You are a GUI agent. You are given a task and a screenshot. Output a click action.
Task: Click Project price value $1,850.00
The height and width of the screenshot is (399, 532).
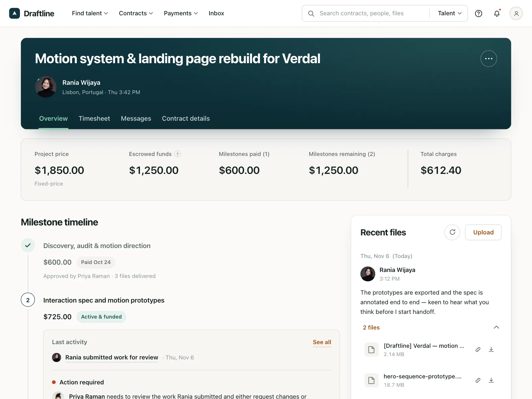coord(60,170)
